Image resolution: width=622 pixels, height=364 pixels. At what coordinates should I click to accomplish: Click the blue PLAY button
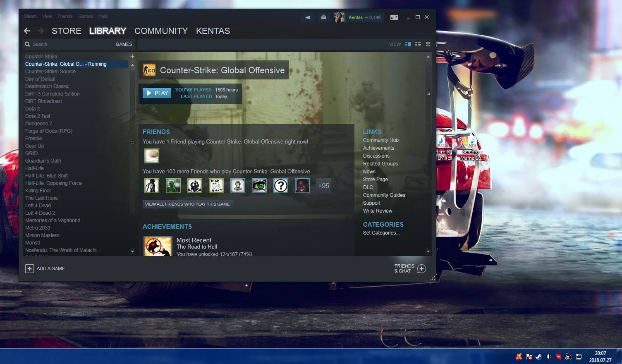point(157,93)
